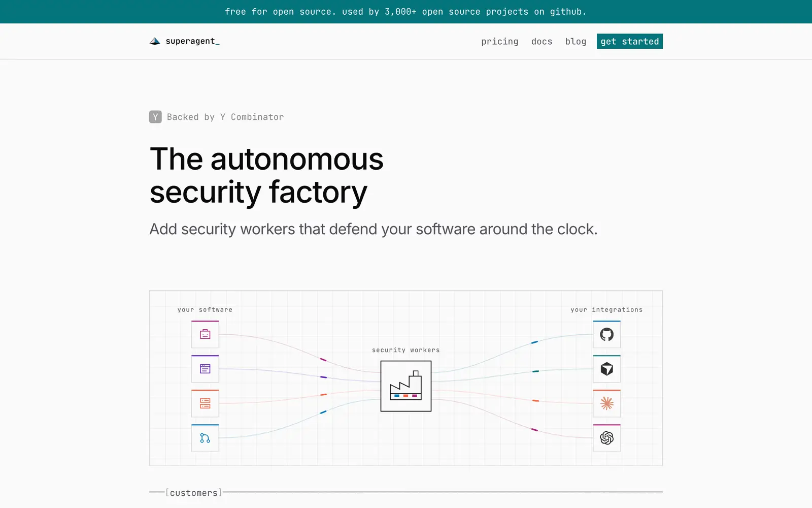
Task: Click the orange starburst Claude integration icon
Action: click(607, 403)
